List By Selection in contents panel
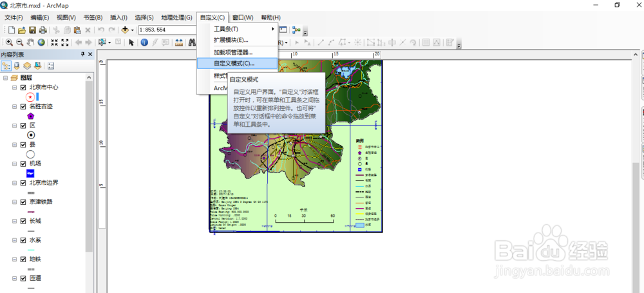Image resolution: width=644 pixels, height=293 pixels. 37,65
